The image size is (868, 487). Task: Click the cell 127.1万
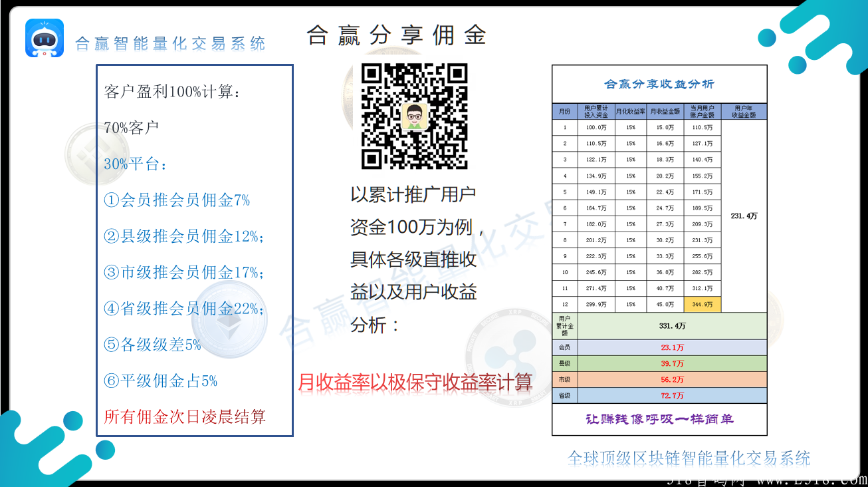pos(703,144)
